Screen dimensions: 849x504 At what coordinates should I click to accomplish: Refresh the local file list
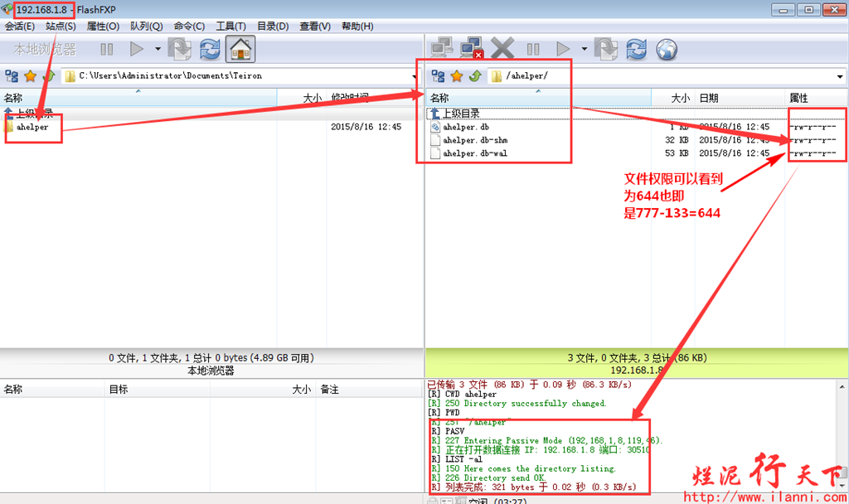click(211, 49)
